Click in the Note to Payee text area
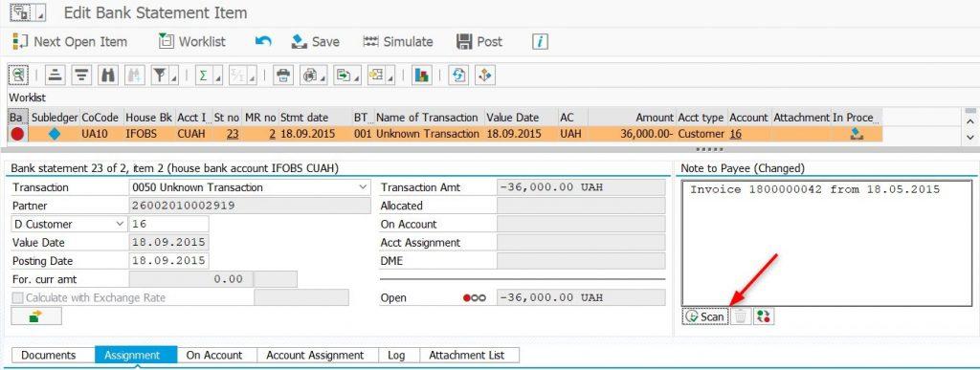980x370 pixels. tap(826, 244)
